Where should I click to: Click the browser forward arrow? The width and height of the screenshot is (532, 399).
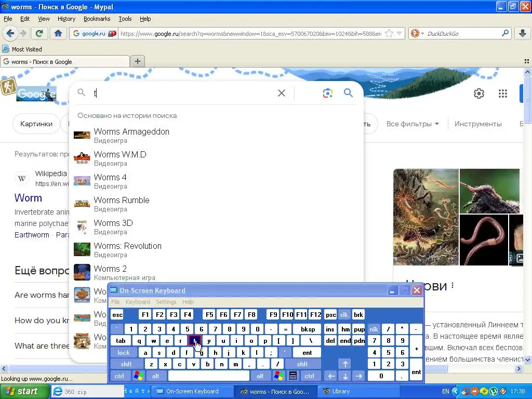coord(23,33)
